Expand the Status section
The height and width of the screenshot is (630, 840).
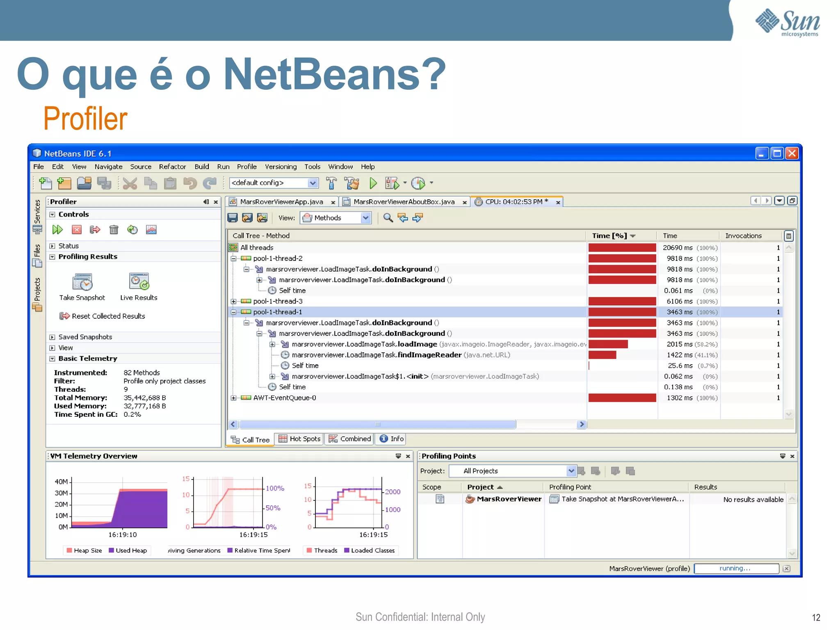52,246
